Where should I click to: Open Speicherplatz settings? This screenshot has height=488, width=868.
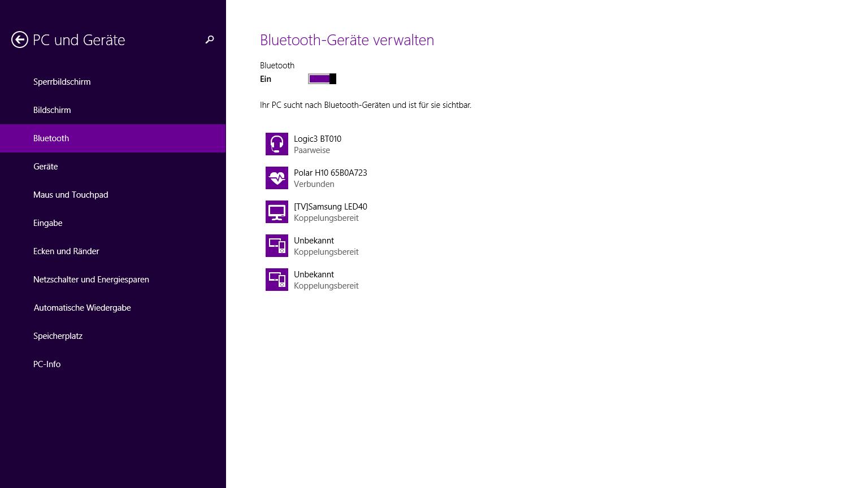click(113, 336)
